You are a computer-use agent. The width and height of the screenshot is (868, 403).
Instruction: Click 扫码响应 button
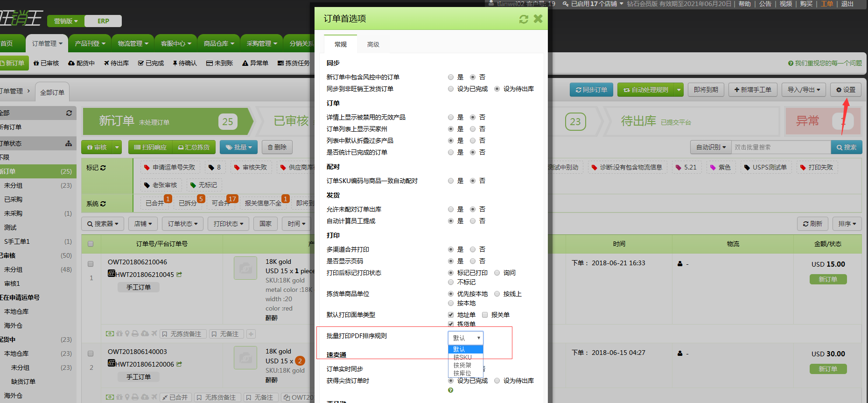coord(150,147)
